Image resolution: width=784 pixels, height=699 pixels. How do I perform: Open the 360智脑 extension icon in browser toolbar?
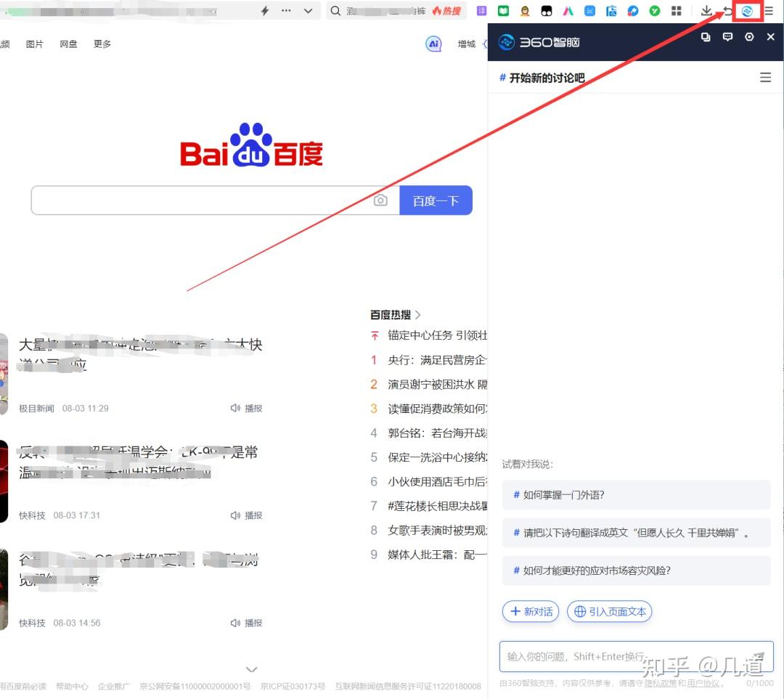(747, 11)
